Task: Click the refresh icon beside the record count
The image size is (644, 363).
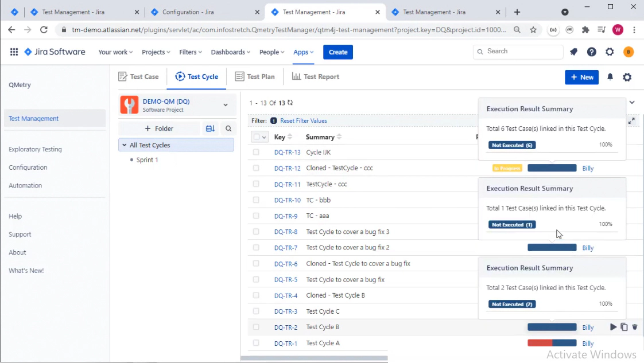Action: click(290, 103)
